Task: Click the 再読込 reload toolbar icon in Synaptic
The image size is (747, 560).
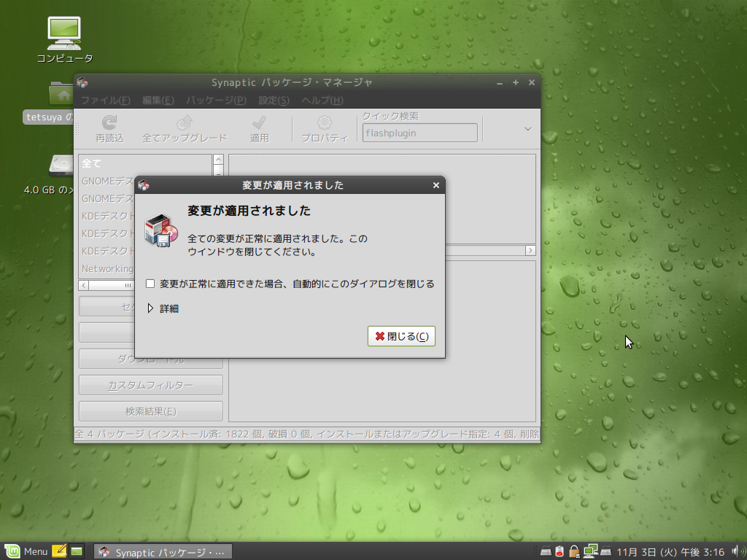Action: tap(109, 122)
